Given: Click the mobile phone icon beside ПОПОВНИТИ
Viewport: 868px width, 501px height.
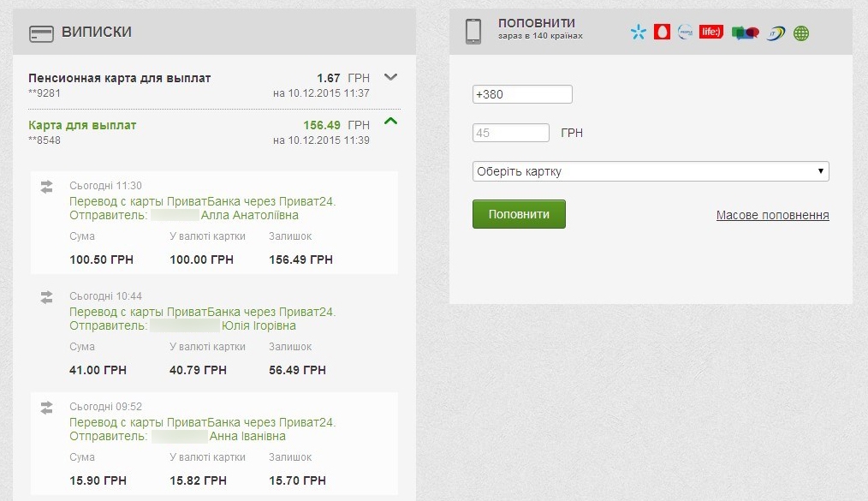Looking at the screenshot, I should [473, 31].
